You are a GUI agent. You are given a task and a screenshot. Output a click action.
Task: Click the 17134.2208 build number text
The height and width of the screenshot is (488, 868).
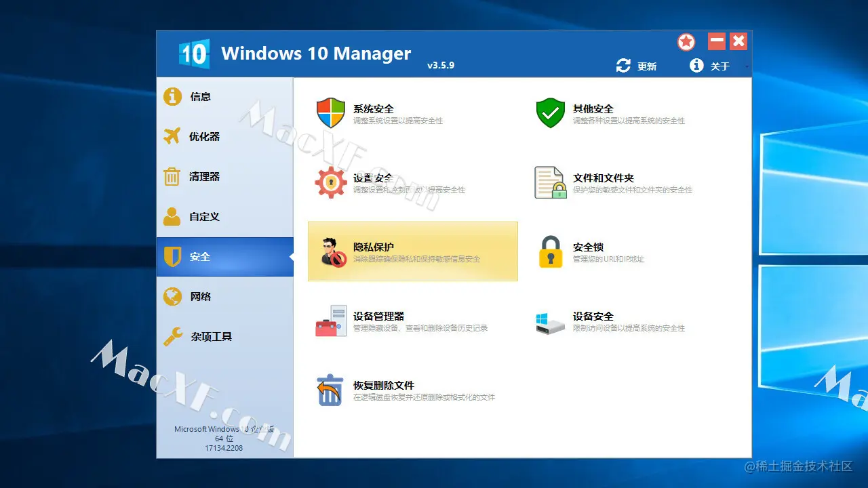click(x=224, y=448)
